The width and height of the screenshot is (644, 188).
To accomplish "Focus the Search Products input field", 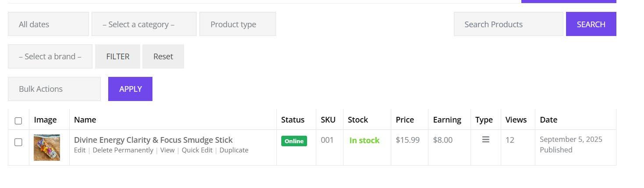I will point(508,24).
